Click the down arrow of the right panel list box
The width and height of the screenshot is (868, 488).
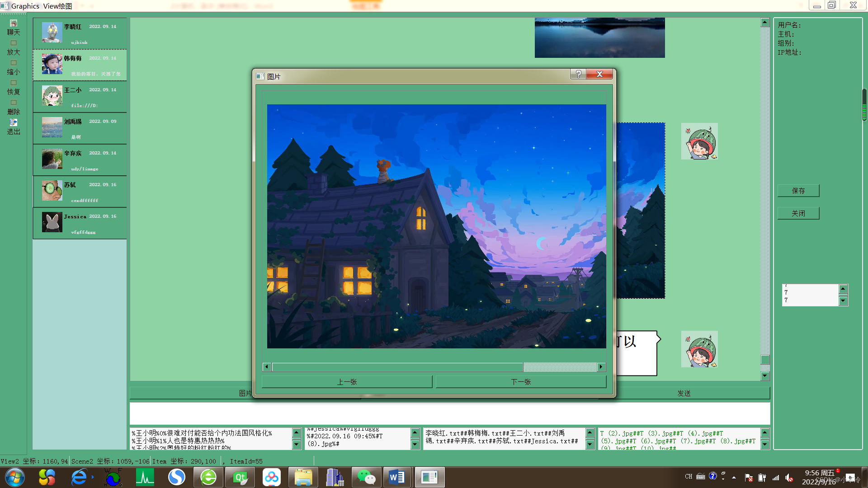[843, 300]
